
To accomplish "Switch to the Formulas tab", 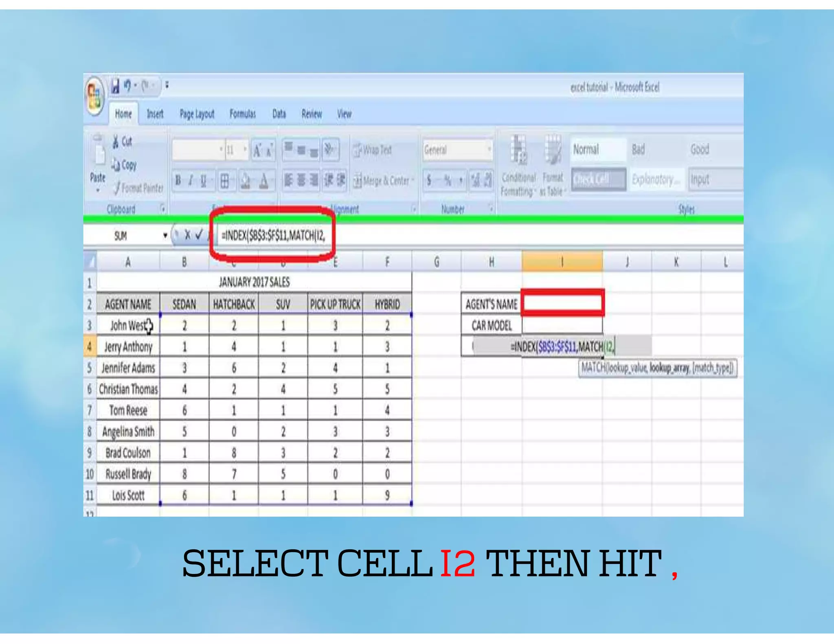I will coord(242,114).
